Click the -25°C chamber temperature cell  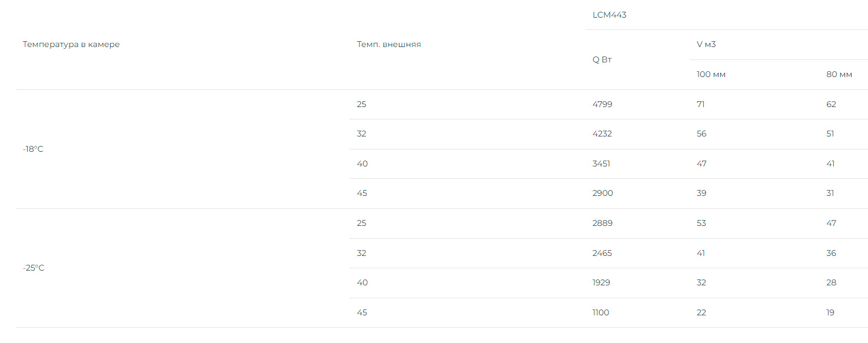[34, 268]
